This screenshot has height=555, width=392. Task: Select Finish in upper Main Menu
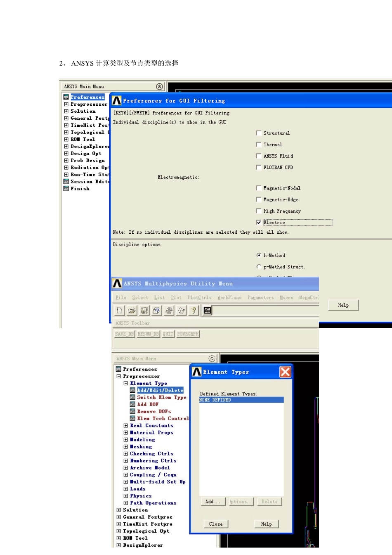76,188
